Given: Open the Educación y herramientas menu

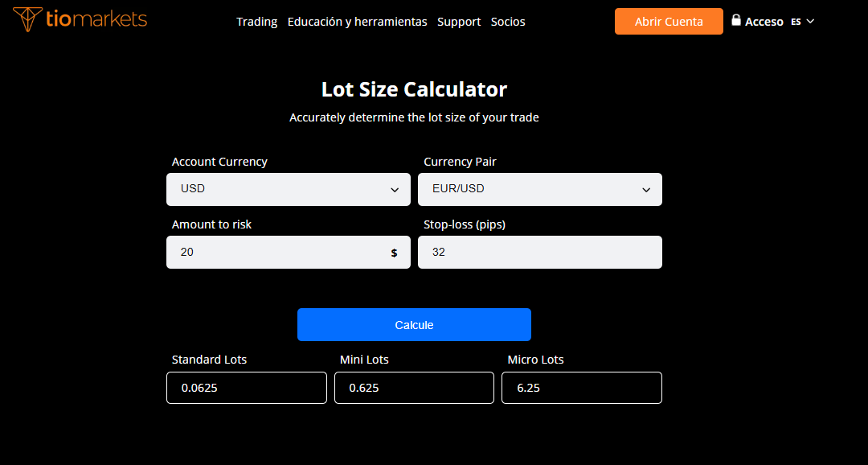Looking at the screenshot, I should [x=357, y=22].
